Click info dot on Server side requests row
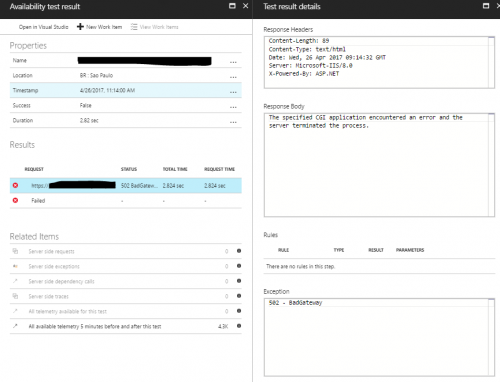The width and height of the screenshot is (500, 382). coord(239,251)
